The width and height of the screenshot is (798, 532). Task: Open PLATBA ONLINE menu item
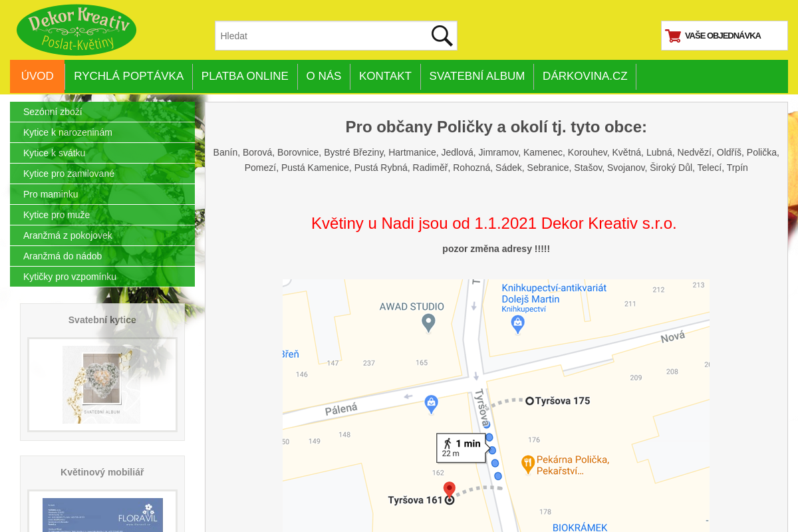[245, 76]
